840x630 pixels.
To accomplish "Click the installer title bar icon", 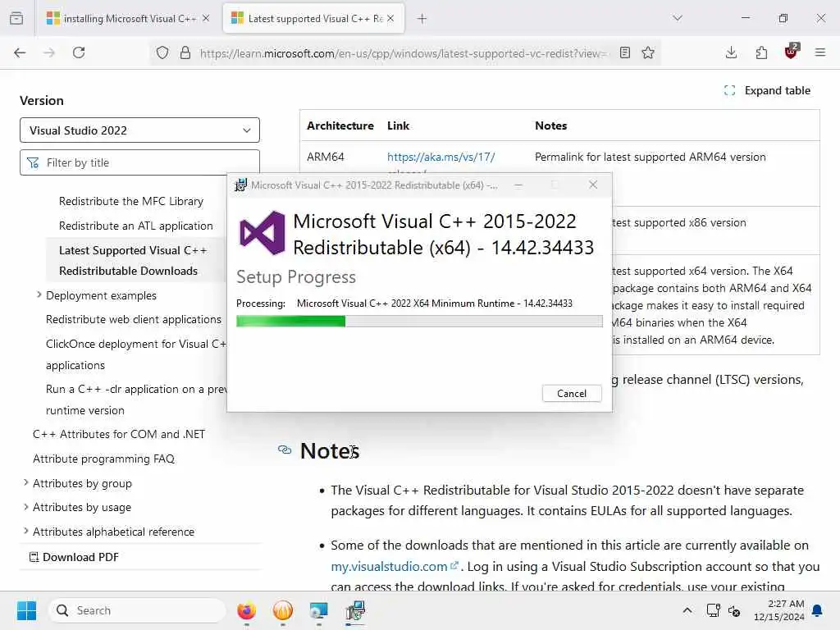I will [x=241, y=185].
